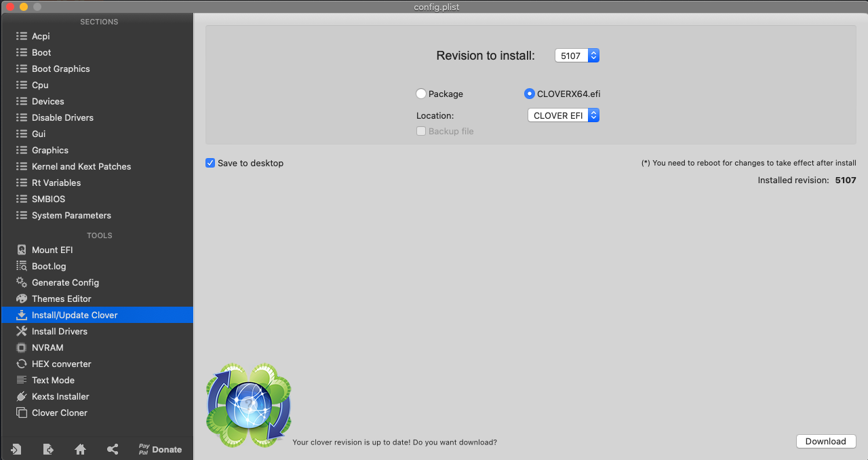The image size is (868, 460).
Task: Click the revision stepper up arrow
Action: [593, 52]
